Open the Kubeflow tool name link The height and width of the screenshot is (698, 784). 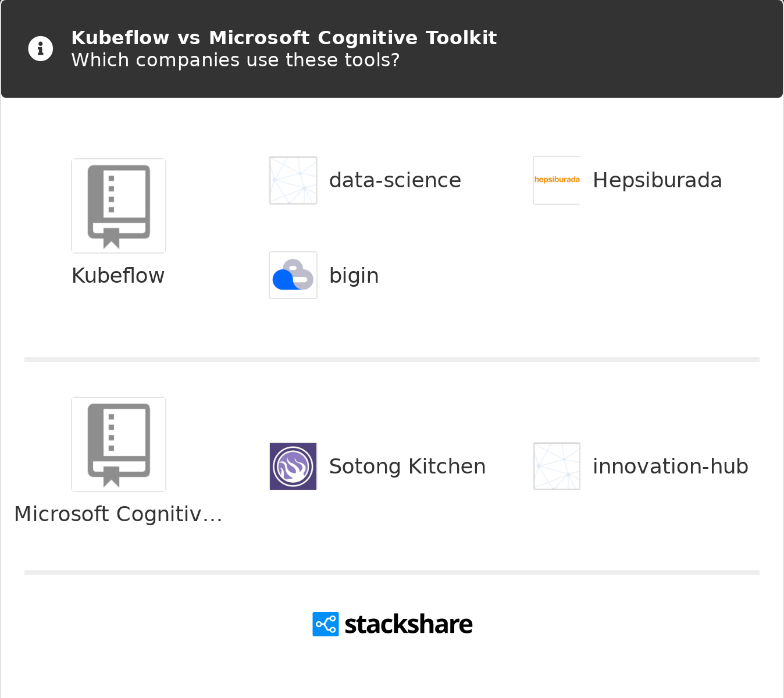118,276
